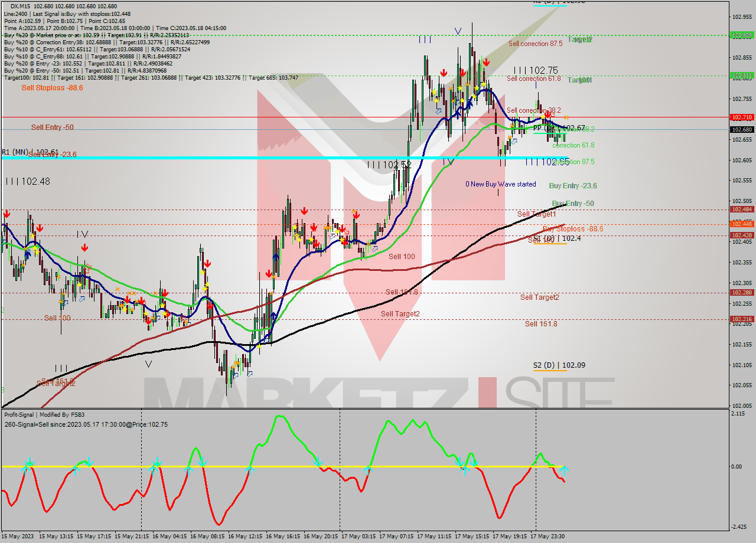Select the 16 May 04:15 time label
Image resolution: width=756 pixels, height=543 pixels.
pyautogui.click(x=170, y=537)
